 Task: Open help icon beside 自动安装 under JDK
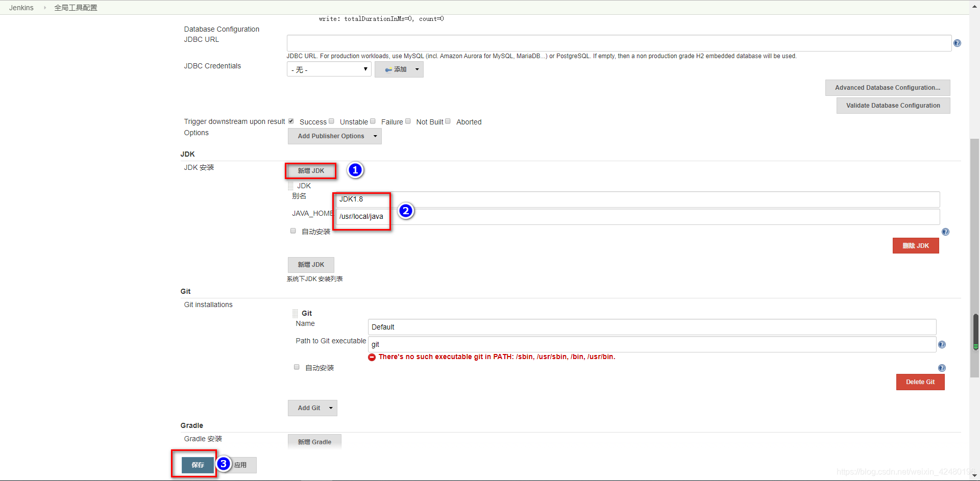pyautogui.click(x=945, y=232)
